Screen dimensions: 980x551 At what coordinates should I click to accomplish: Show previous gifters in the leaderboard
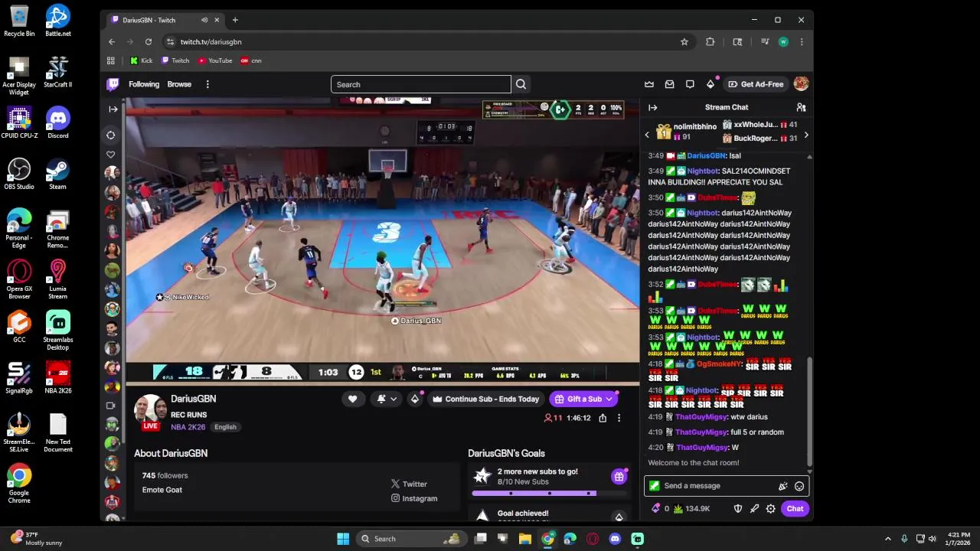pyautogui.click(x=647, y=135)
